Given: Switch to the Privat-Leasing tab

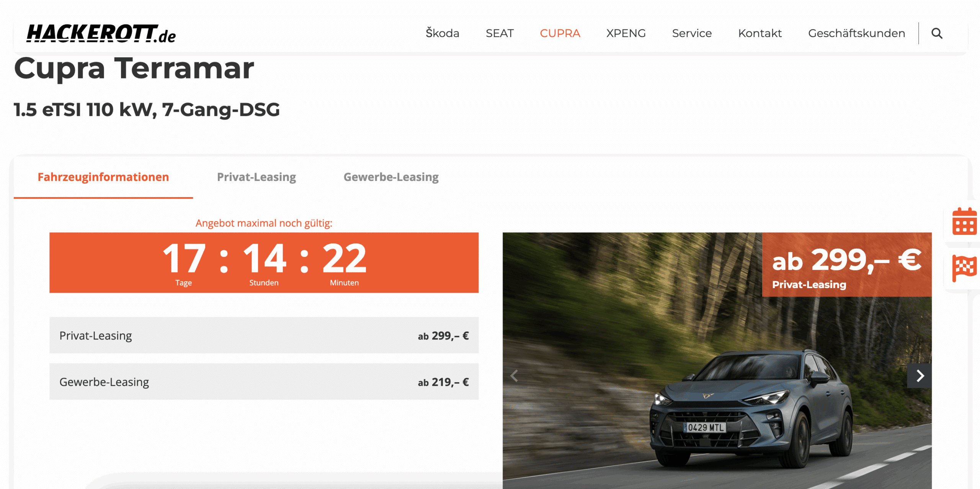Looking at the screenshot, I should (x=256, y=177).
